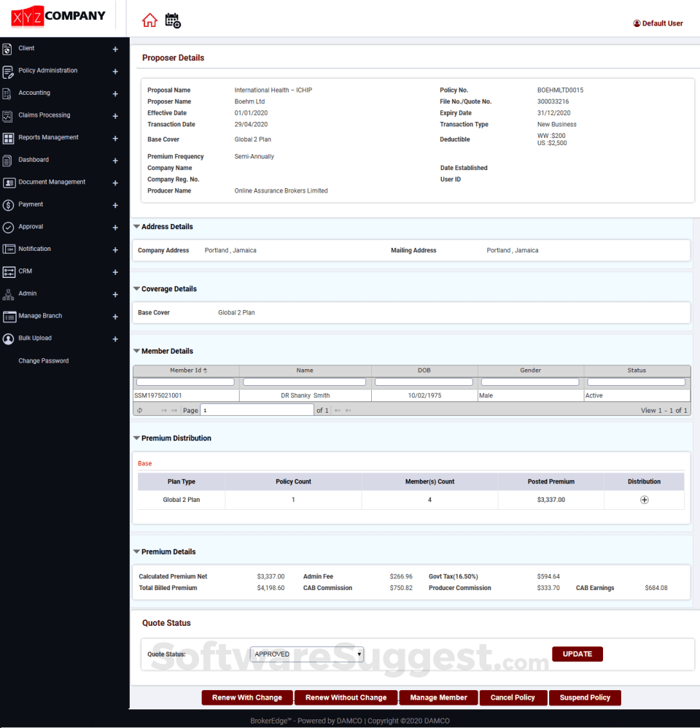Click the Payment dollar icon in sidebar
The height and width of the screenshot is (728, 700).
click(8, 205)
